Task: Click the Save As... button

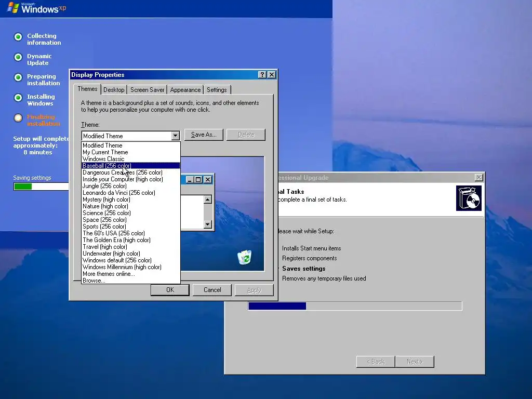Action: click(x=204, y=135)
